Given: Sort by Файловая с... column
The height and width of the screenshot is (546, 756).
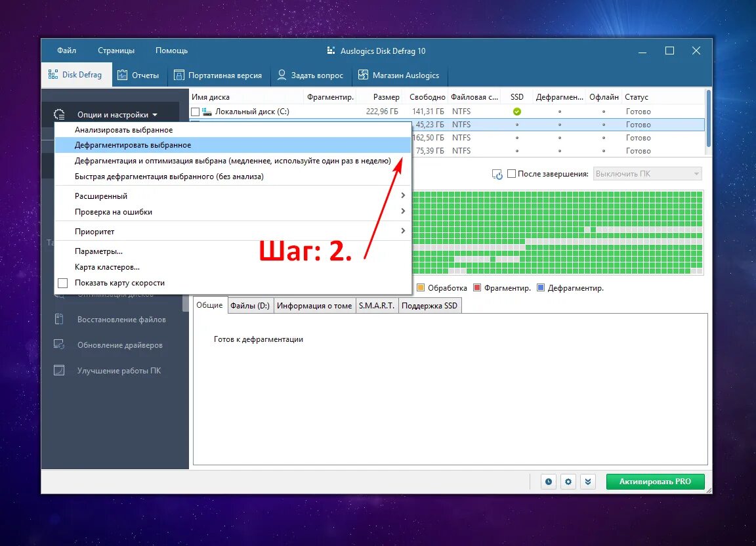Looking at the screenshot, I should coord(474,97).
